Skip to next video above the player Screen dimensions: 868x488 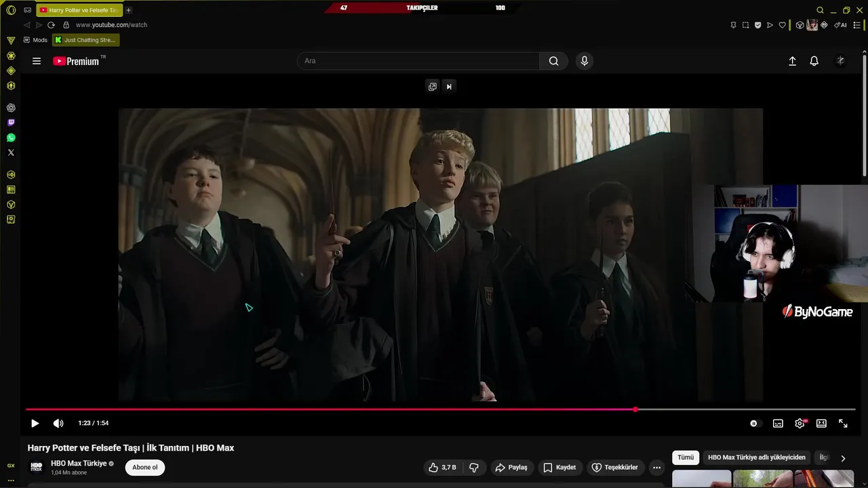coord(449,86)
